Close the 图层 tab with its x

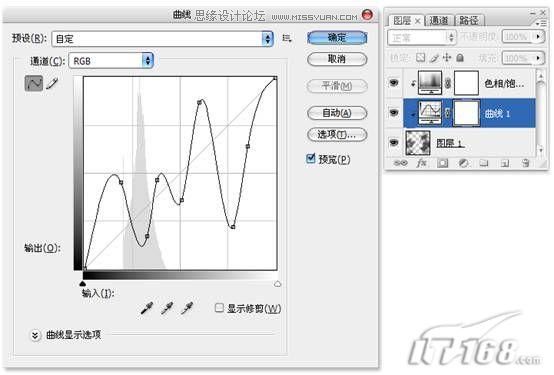(x=417, y=21)
